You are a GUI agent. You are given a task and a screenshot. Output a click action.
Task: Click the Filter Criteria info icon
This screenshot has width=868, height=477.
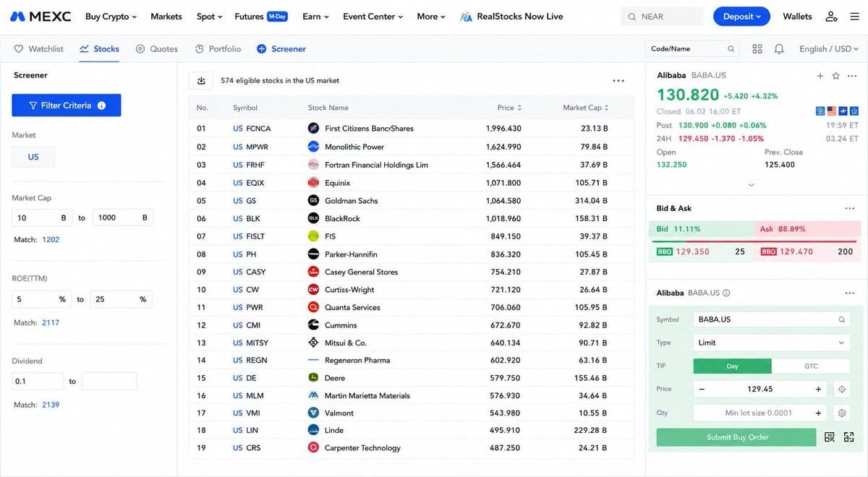(x=102, y=106)
